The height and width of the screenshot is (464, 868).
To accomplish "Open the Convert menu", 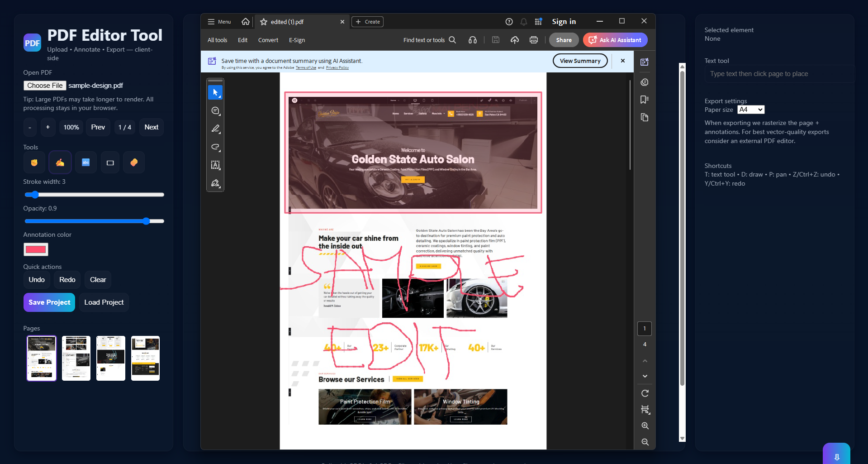I will pyautogui.click(x=268, y=40).
